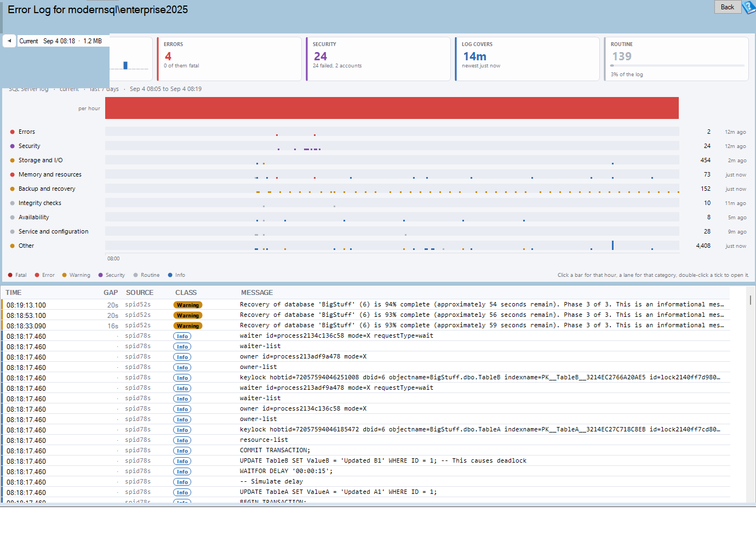Select the Errors category lane

tap(392, 132)
